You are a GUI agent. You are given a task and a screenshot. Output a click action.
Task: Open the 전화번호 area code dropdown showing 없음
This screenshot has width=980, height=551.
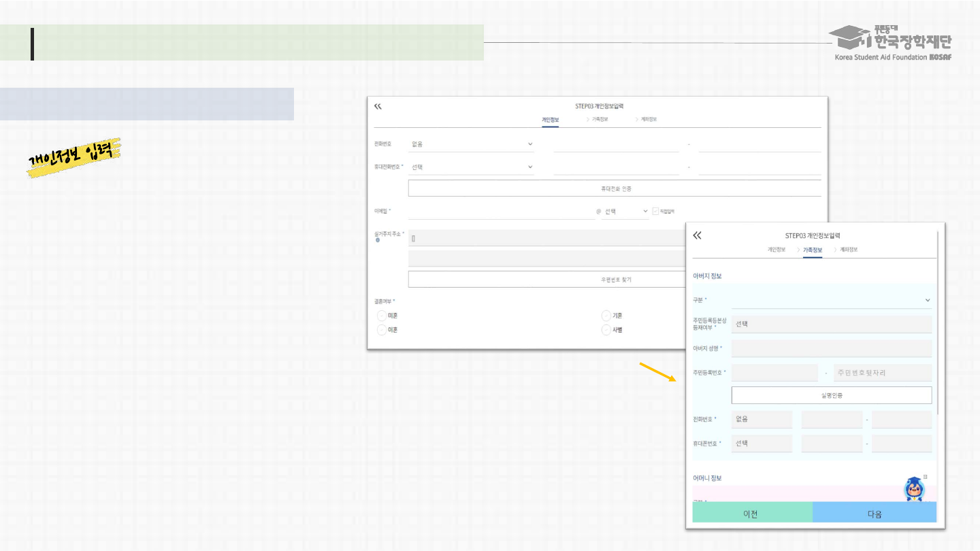472,144
